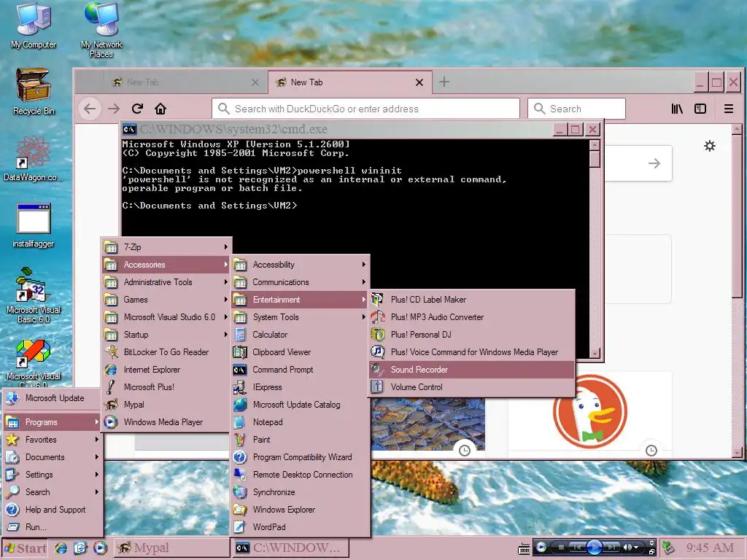The width and height of the screenshot is (747, 560).
Task: Click the browser Search box
Action: 576,109
